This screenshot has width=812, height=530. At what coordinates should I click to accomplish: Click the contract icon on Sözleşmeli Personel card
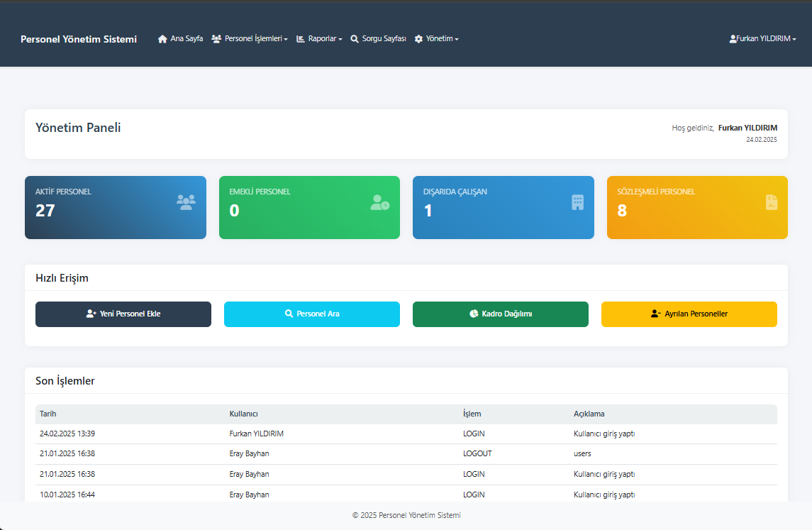(x=772, y=202)
